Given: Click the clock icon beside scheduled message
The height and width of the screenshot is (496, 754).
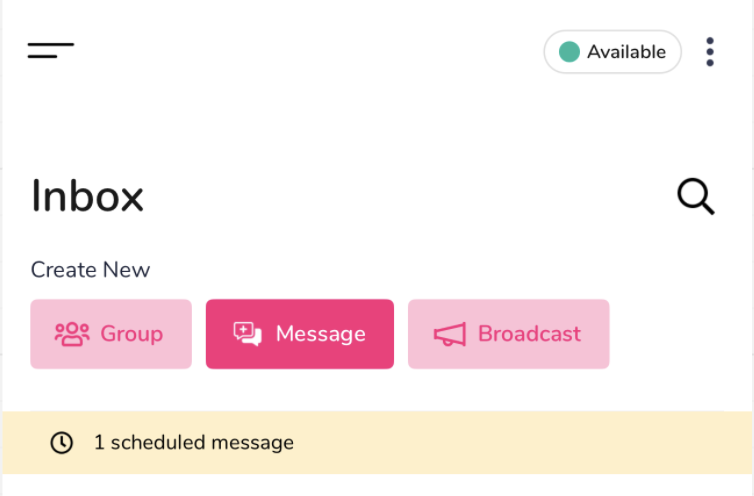Looking at the screenshot, I should click(62, 442).
